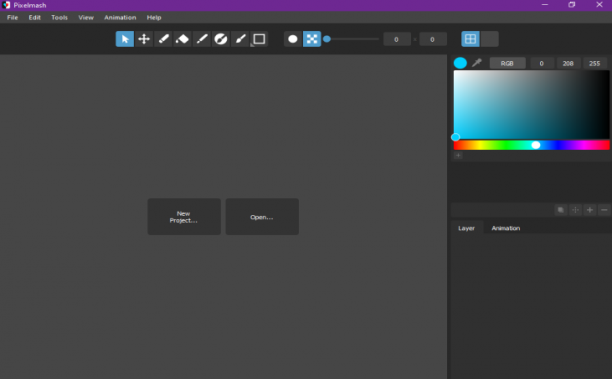Open the View menu
The width and height of the screenshot is (612, 379).
(x=86, y=18)
